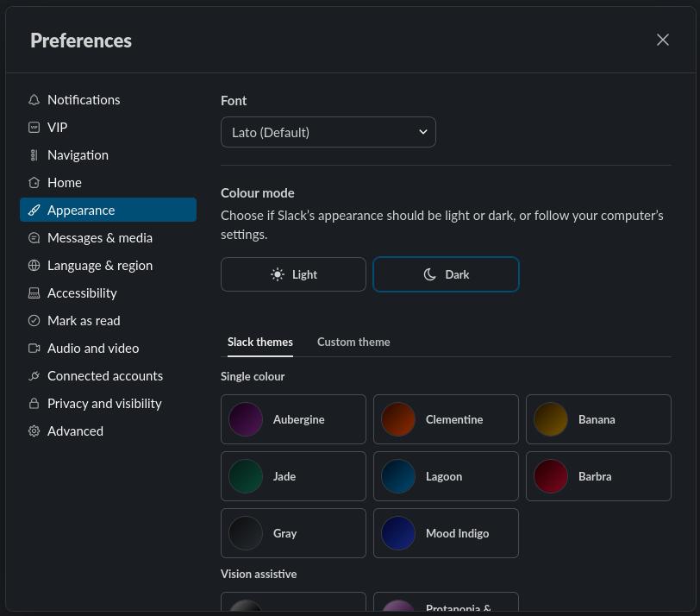Close the Preferences dialog

pos(662,40)
